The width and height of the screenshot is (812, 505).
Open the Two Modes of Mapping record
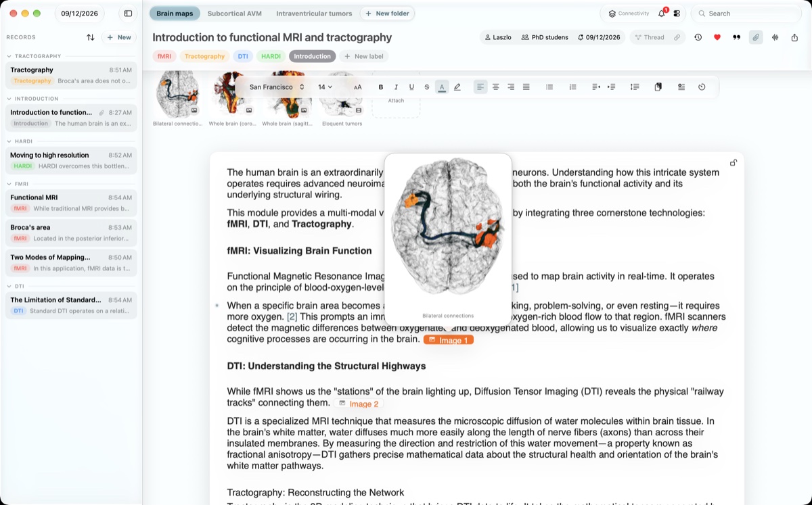[71, 262]
